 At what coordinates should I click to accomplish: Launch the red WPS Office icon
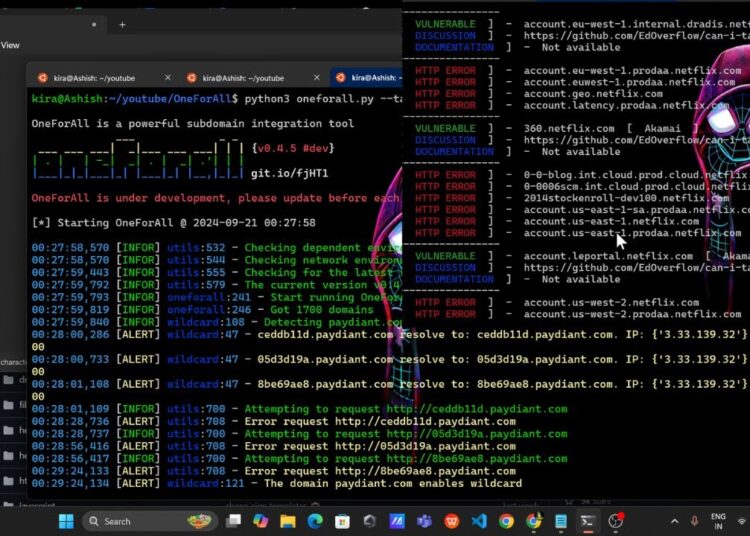[452, 521]
